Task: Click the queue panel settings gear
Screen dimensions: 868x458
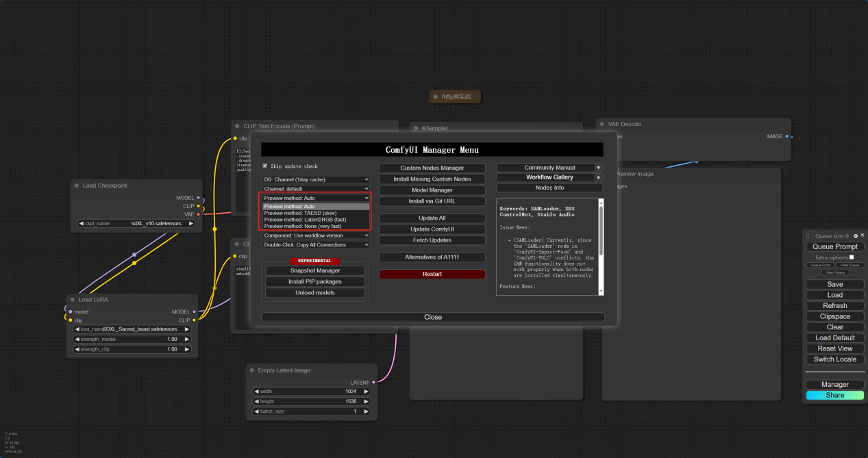Action: click(856, 236)
